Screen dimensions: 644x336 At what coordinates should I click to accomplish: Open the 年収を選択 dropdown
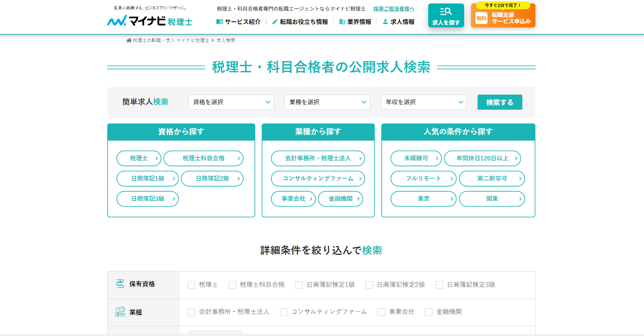tap(424, 102)
